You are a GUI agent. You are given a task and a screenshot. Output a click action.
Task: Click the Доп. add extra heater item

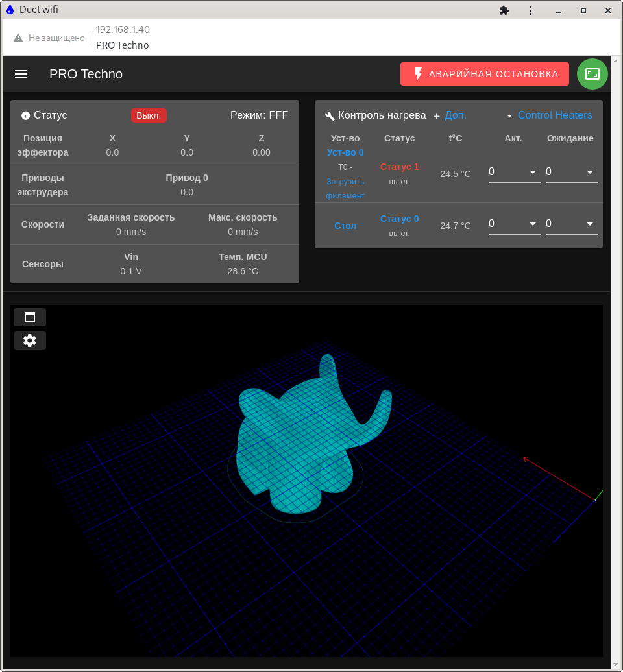pyautogui.click(x=450, y=115)
